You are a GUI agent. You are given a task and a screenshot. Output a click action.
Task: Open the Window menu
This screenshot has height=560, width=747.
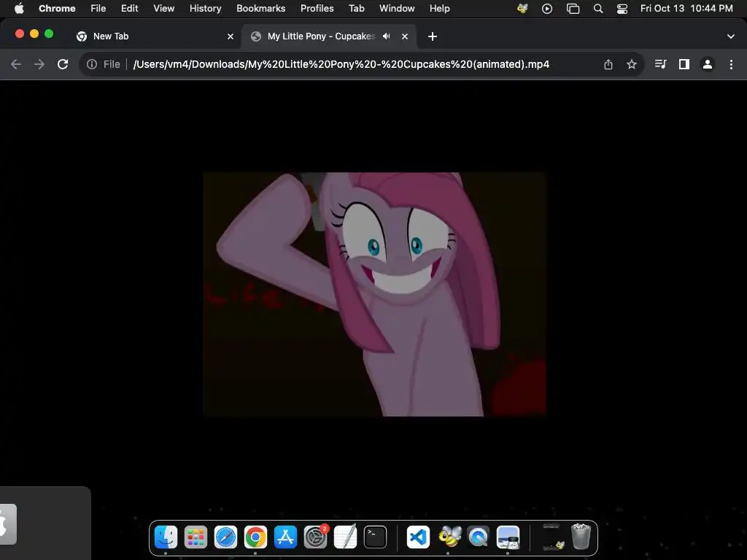coord(397,8)
